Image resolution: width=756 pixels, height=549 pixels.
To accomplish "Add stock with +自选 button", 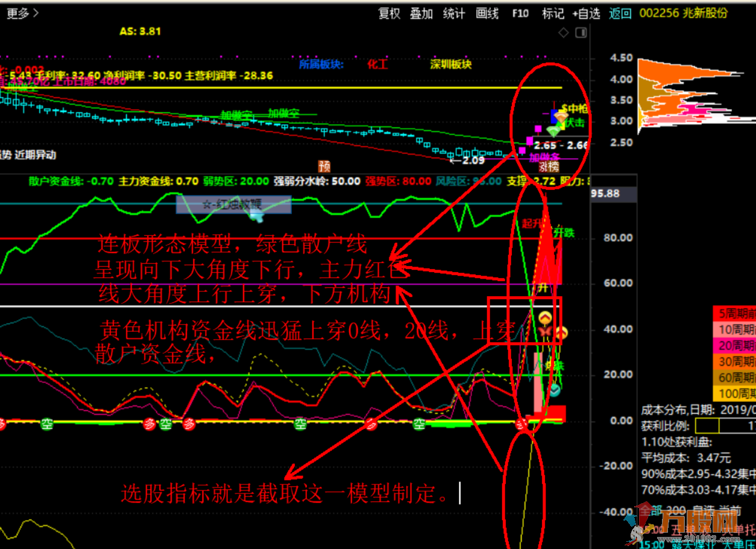I will click(587, 13).
